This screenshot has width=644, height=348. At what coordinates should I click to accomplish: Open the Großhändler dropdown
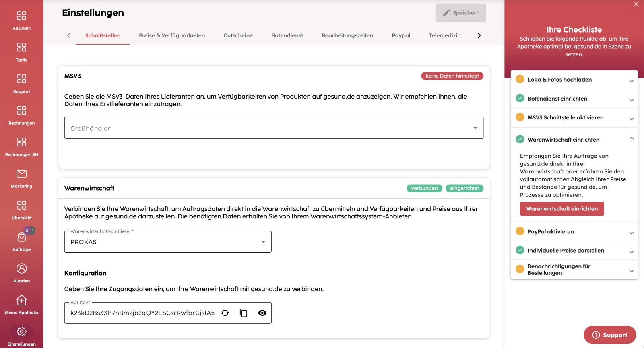coord(274,128)
